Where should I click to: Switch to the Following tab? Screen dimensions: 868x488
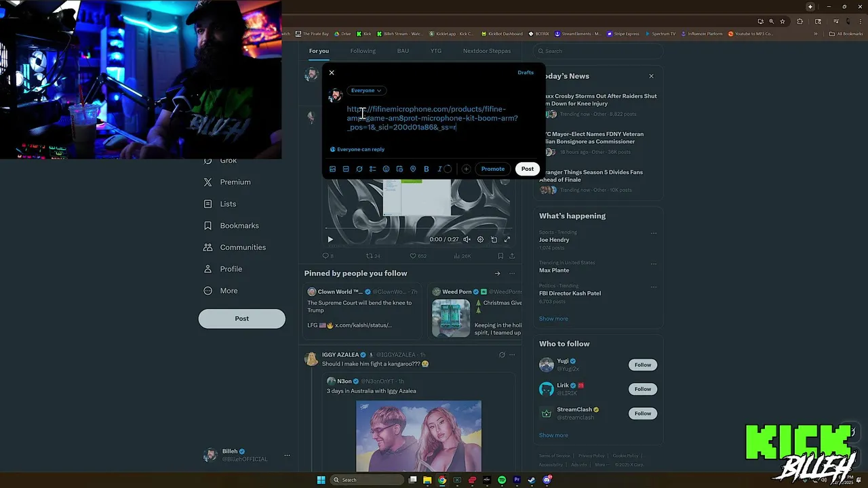[363, 51]
